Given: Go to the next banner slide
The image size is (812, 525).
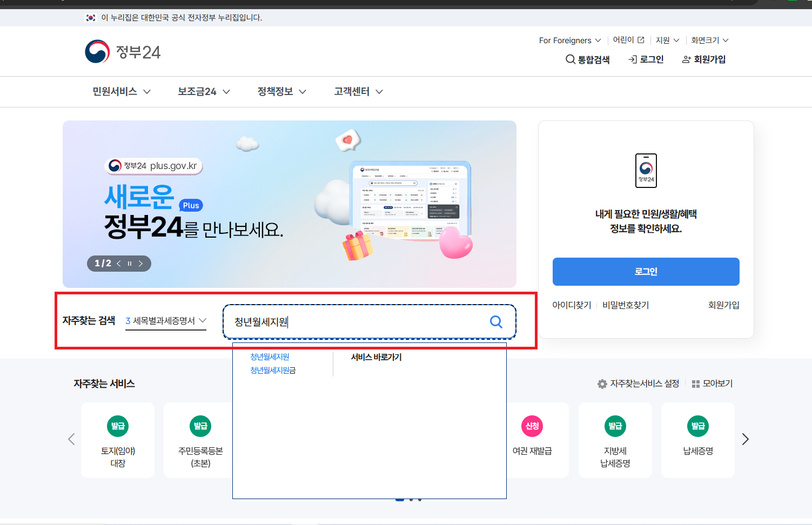Looking at the screenshot, I should point(140,264).
